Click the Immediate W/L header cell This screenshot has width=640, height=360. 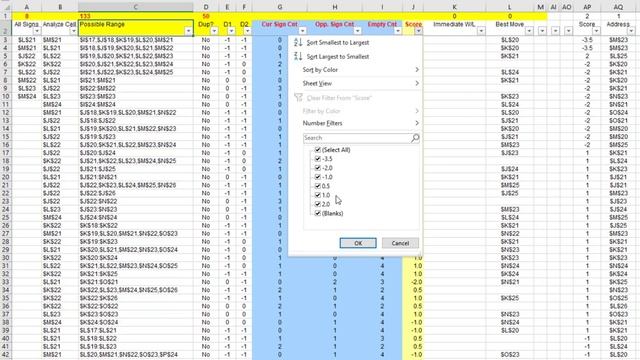pyautogui.click(x=454, y=28)
